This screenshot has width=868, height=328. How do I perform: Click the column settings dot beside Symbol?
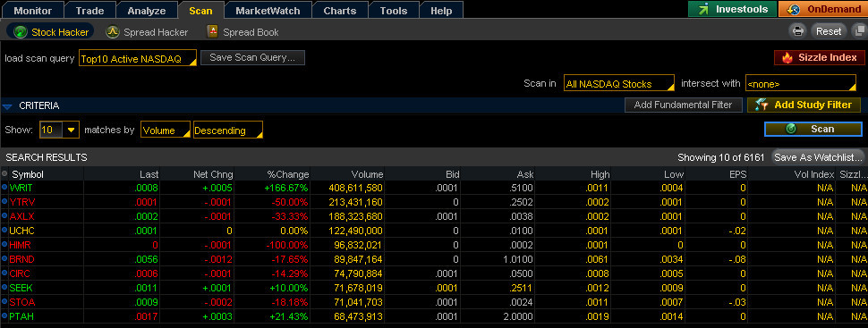click(x=5, y=173)
